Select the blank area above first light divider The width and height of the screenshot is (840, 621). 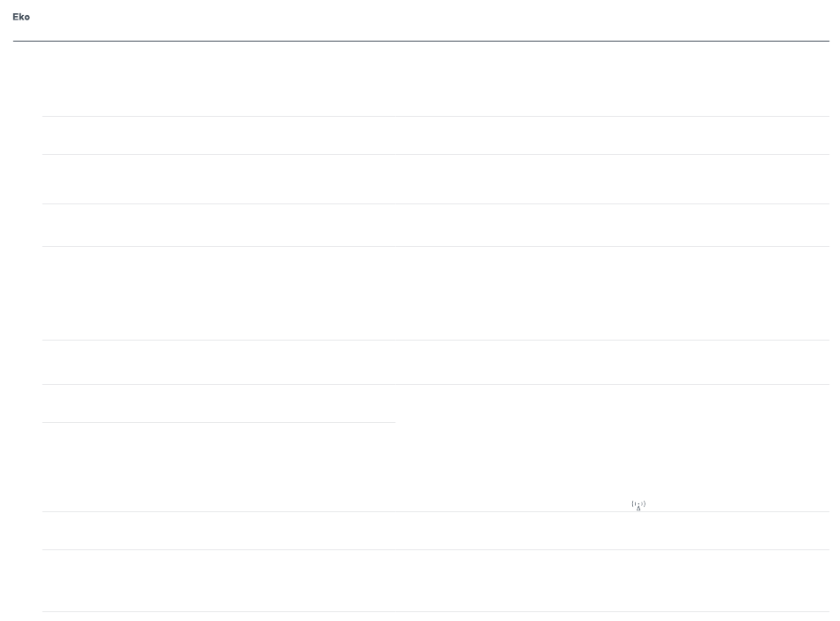(436, 79)
